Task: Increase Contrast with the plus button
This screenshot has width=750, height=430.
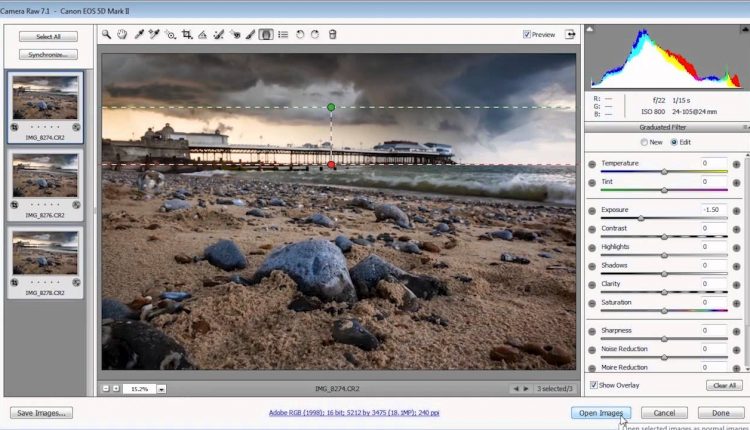Action: (736, 229)
